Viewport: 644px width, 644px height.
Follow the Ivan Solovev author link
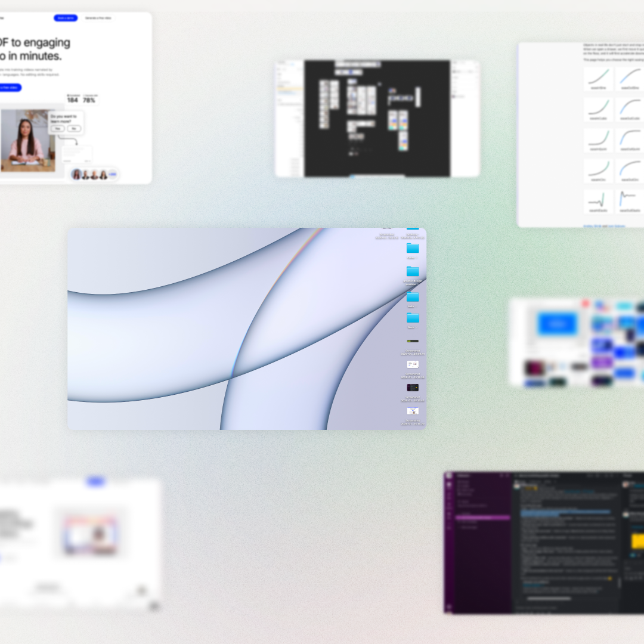pyautogui.click(x=617, y=226)
